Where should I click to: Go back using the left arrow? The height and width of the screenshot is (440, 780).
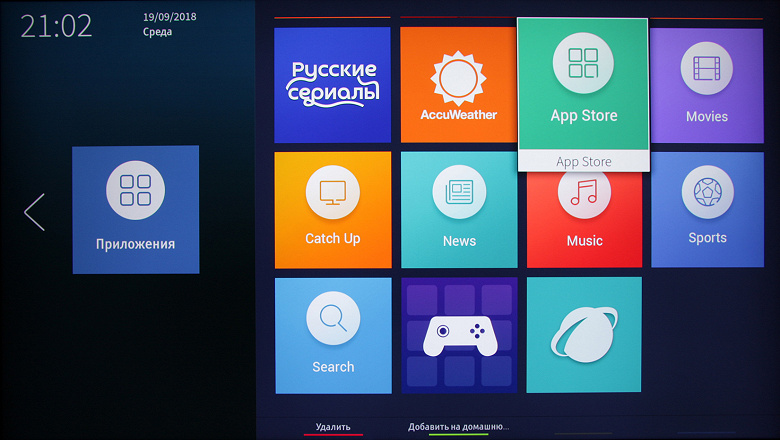34,212
